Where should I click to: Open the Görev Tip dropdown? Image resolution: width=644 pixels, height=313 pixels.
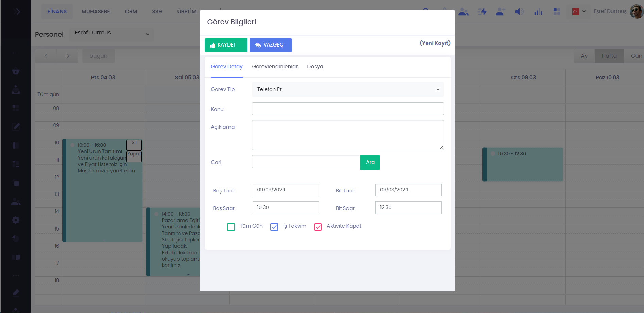coord(348,89)
